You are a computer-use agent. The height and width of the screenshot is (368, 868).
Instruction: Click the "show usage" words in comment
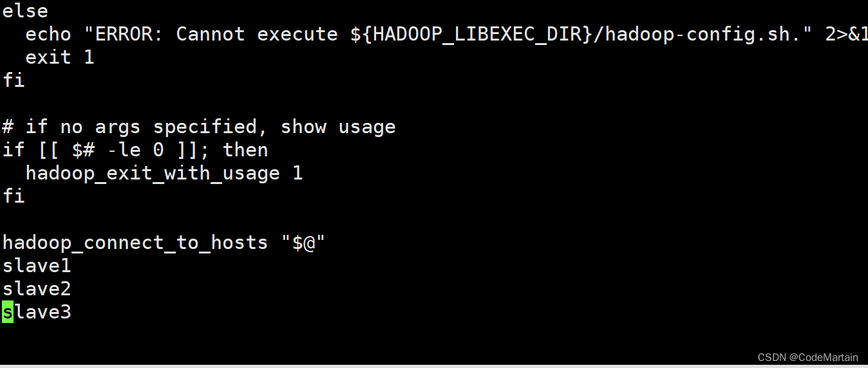338,127
